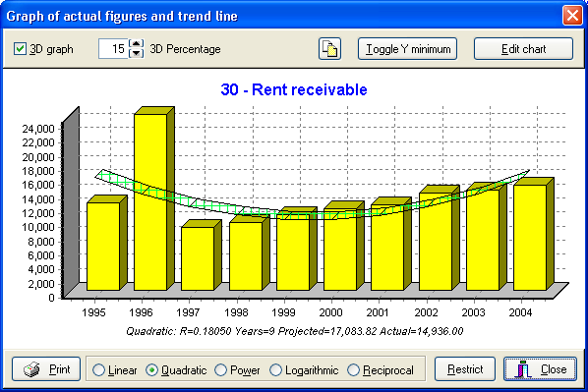Screen dimensions: 588x392
Task: Click the 12,000 Y-axis label
Action: tap(38, 213)
